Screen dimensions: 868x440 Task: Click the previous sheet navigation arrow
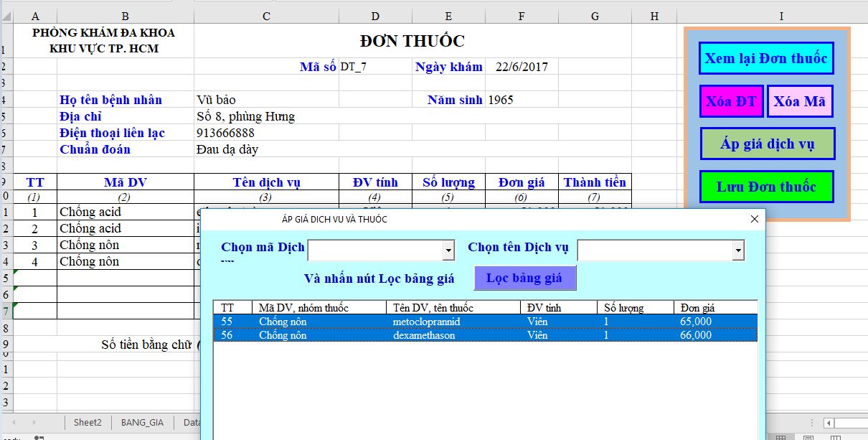[13, 422]
